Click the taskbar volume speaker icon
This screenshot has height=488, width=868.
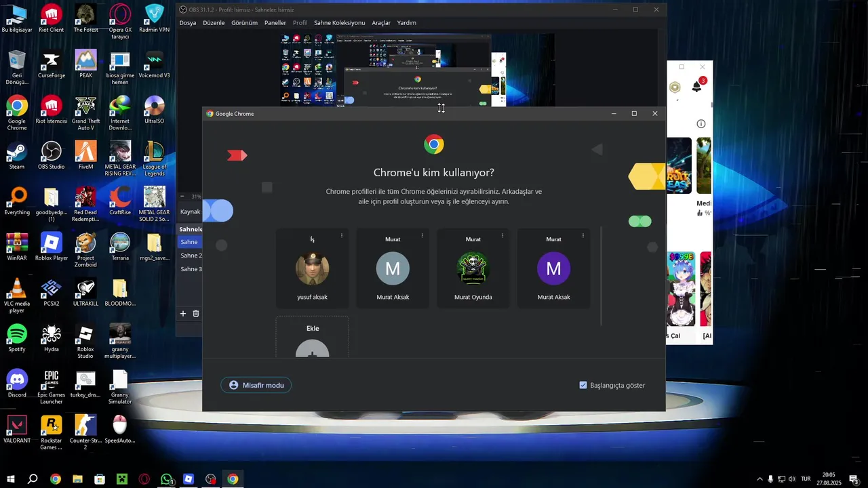[792, 479]
